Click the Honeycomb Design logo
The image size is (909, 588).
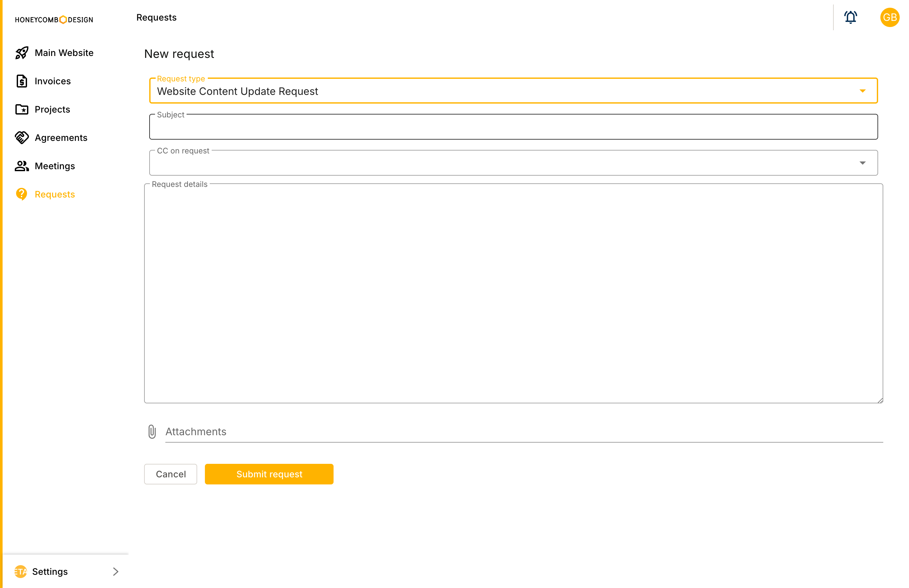54,20
